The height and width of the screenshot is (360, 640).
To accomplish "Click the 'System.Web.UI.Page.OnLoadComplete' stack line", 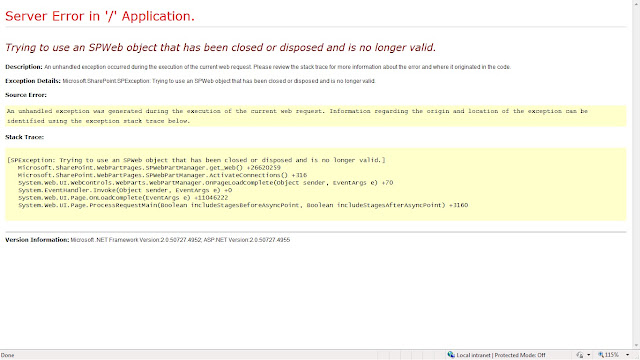I will tap(123, 198).
